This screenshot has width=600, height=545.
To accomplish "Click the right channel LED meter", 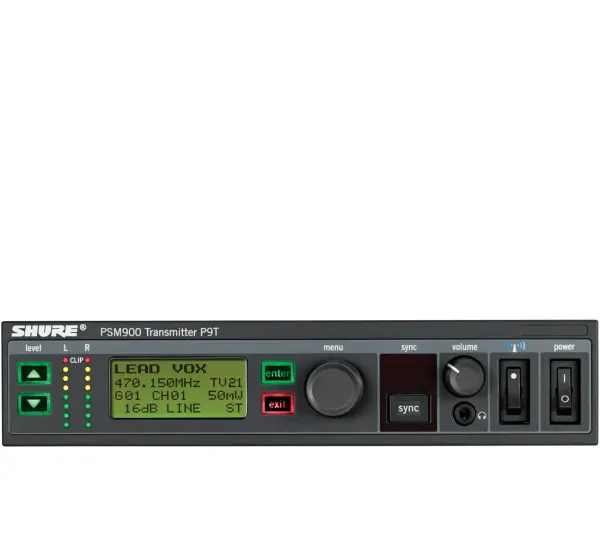I will coord(87,394).
